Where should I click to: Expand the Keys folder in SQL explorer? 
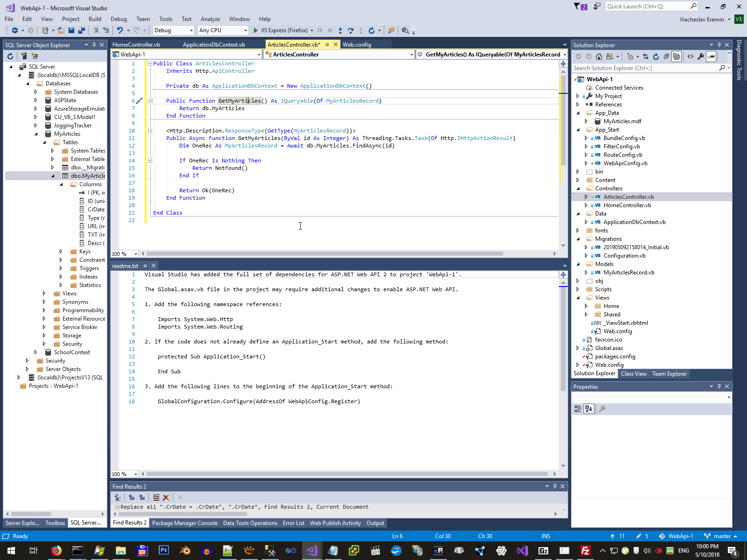point(61,252)
